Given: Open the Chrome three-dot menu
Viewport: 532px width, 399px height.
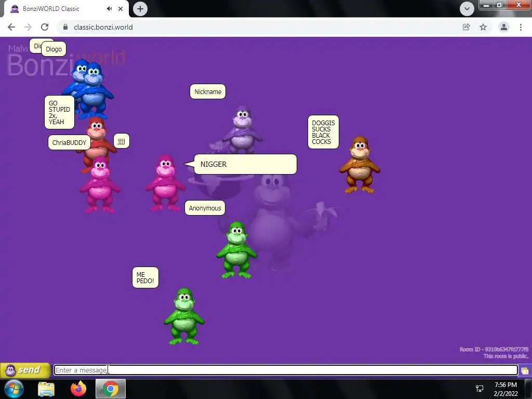Looking at the screenshot, I should point(521,27).
